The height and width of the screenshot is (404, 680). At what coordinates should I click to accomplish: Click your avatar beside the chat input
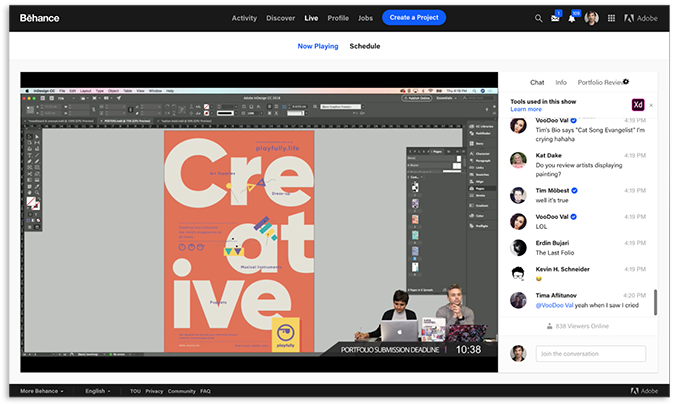tap(518, 354)
